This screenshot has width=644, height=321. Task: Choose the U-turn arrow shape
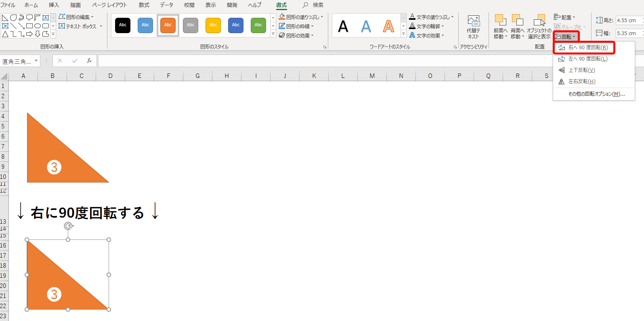click(21, 18)
